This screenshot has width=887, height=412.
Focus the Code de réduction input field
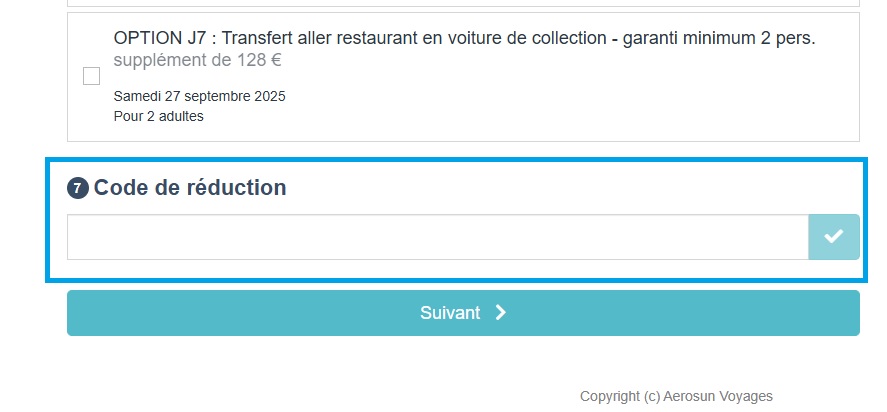437,237
